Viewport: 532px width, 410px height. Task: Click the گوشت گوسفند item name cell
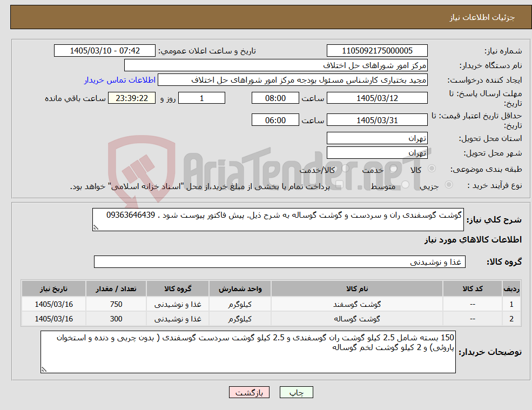click(x=357, y=305)
